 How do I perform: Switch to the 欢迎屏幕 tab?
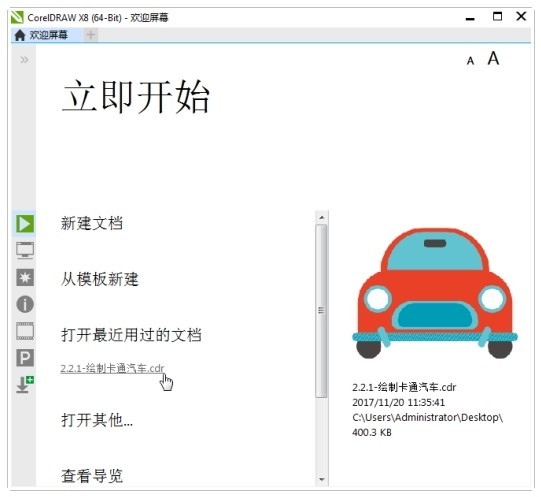(48, 35)
